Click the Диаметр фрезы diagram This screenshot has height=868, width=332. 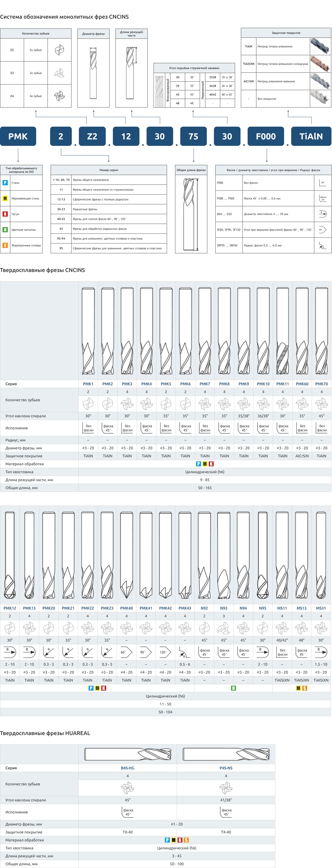coord(93,73)
